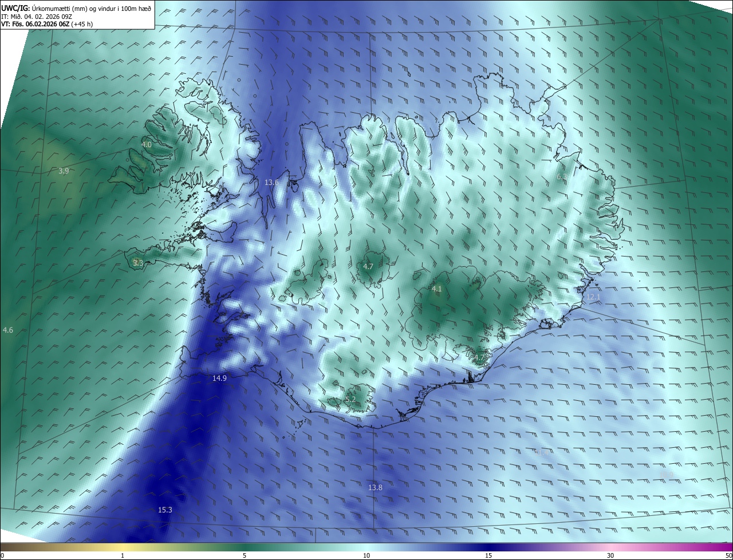Click the 4.1 value on the large glacier
This screenshot has height=560, width=733.
[437, 289]
